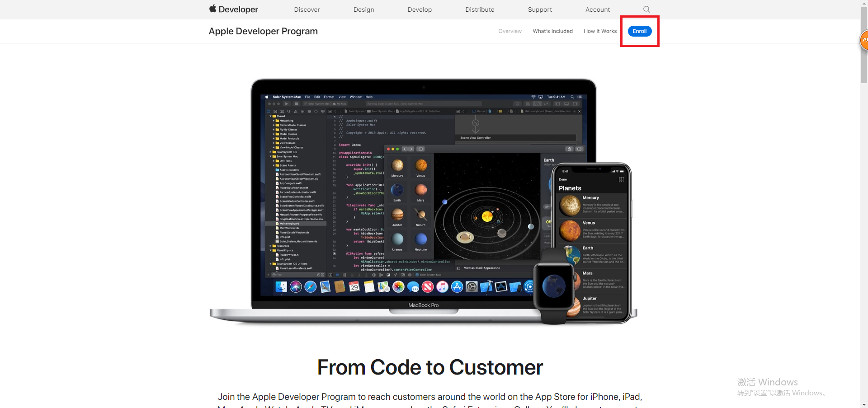Click the page's vertical scrollbar thumb

pyautogui.click(x=864, y=45)
